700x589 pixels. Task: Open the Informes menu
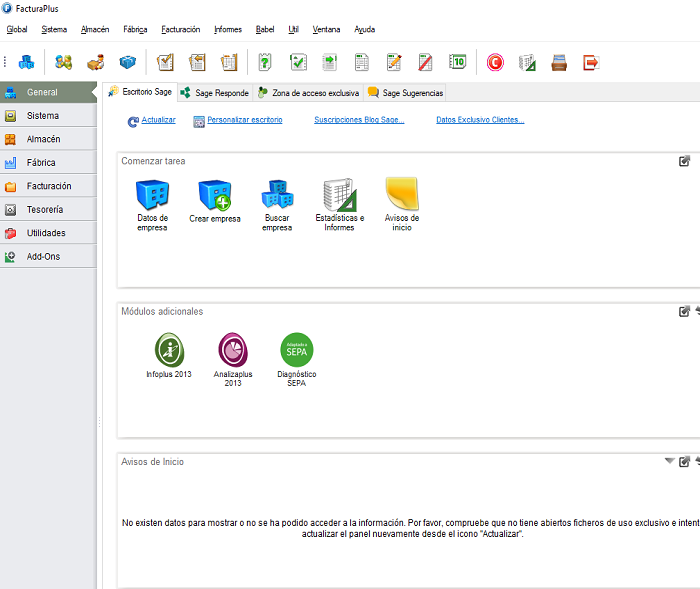coord(228,30)
